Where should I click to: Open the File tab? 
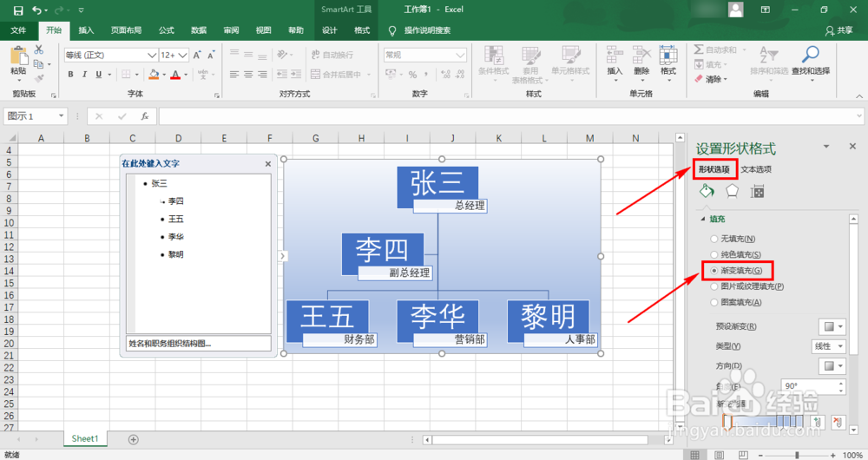click(x=18, y=30)
